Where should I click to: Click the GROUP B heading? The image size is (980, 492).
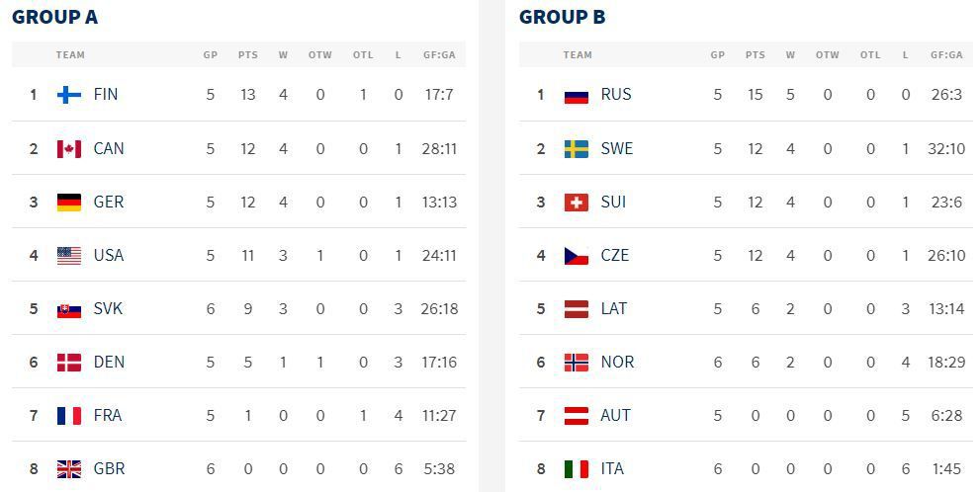point(562,17)
